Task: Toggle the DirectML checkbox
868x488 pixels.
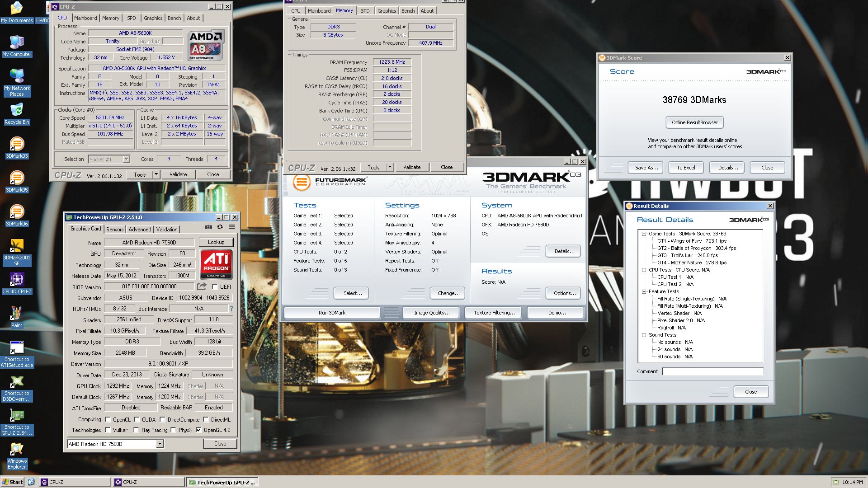Action: (206, 419)
